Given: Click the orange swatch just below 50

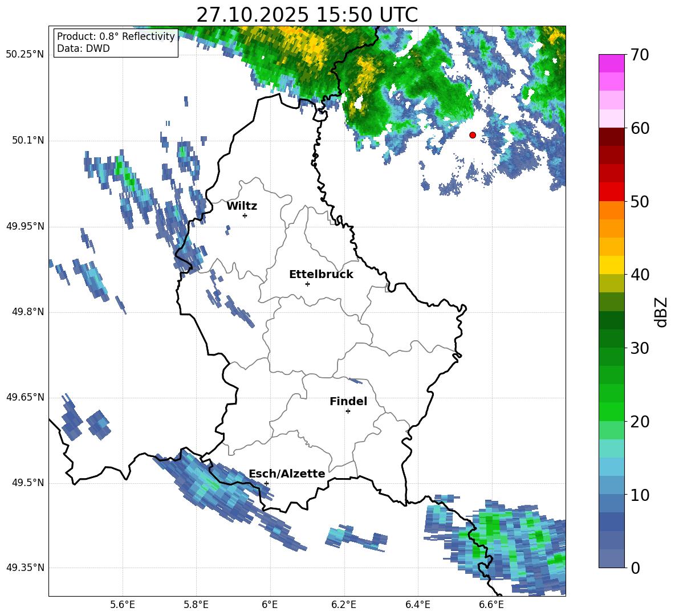Looking at the screenshot, I should 611,210.
